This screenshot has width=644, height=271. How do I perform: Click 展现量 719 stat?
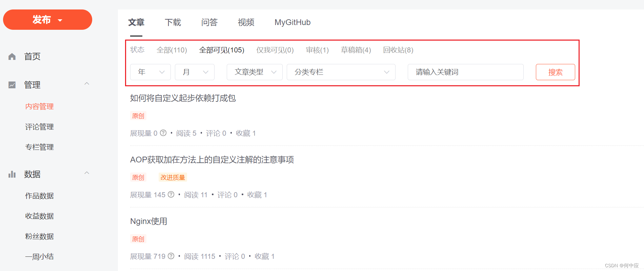click(x=148, y=256)
